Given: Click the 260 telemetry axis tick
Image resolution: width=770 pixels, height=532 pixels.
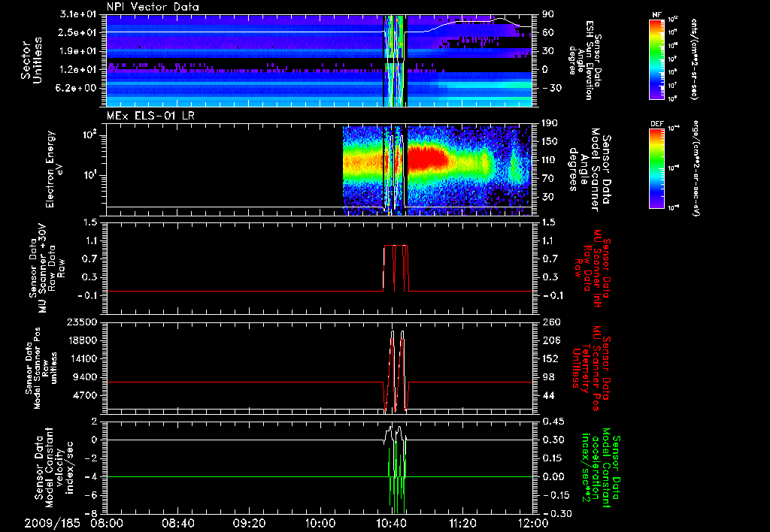Looking at the screenshot, I should (x=551, y=322).
